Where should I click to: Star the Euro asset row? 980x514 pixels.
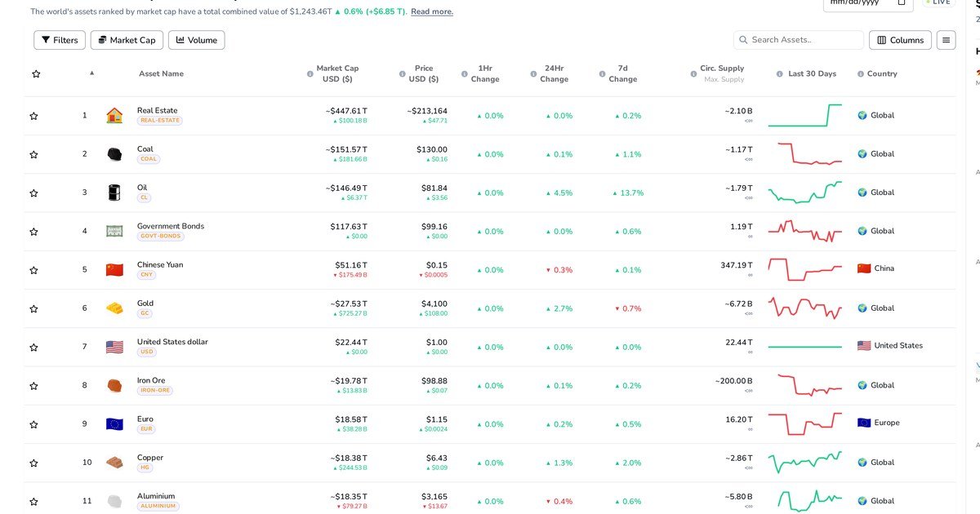click(33, 425)
